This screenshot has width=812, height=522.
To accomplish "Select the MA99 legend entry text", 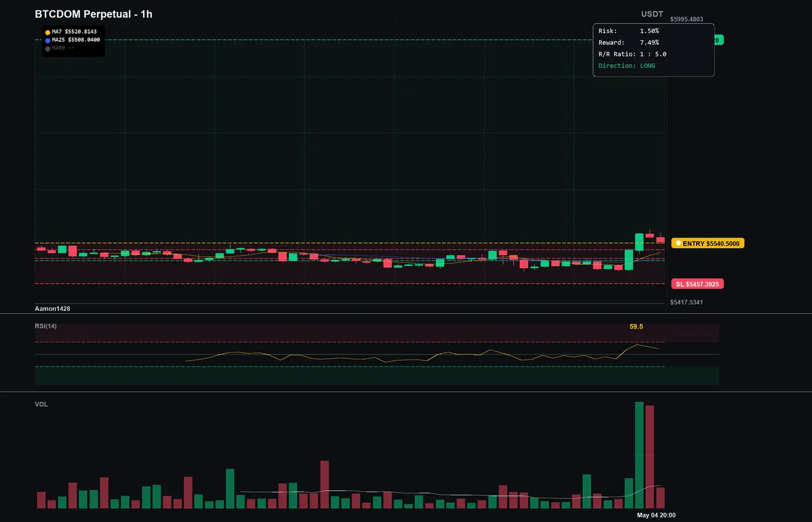I will point(63,48).
